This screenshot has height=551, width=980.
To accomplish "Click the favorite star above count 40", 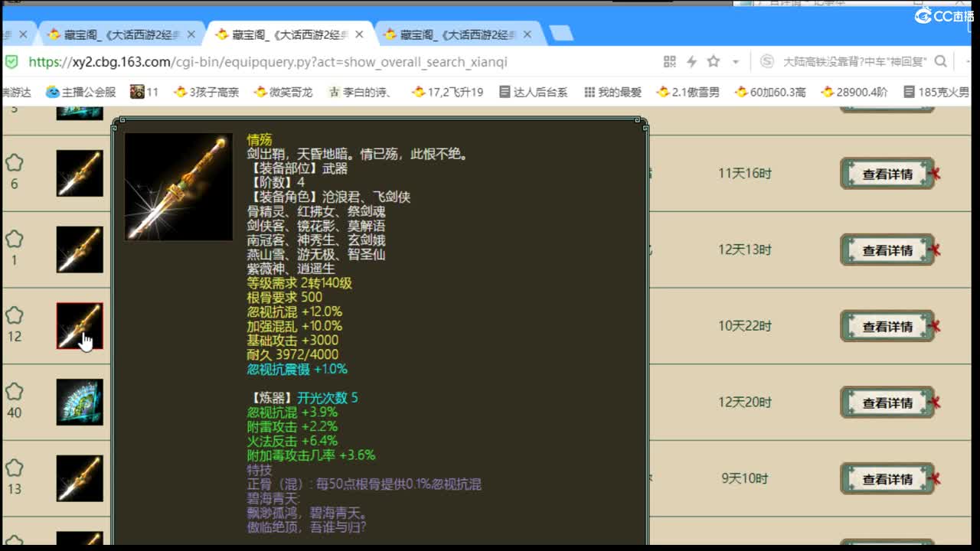I will pyautogui.click(x=14, y=392).
